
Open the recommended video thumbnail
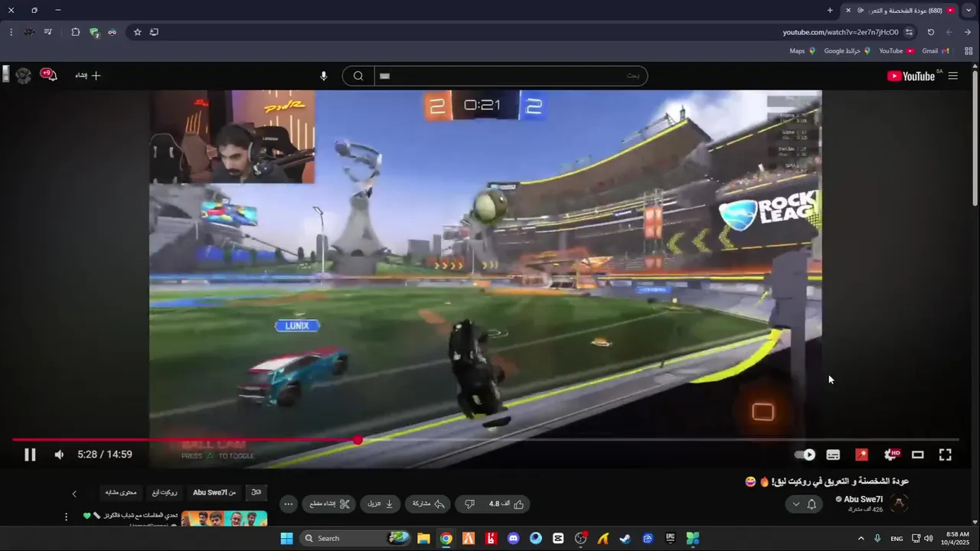pyautogui.click(x=224, y=519)
